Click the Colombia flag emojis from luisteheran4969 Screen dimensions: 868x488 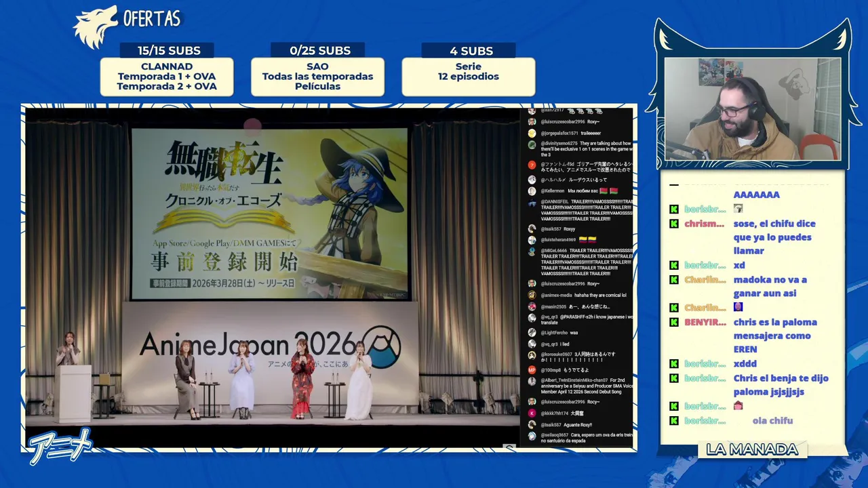coord(587,240)
